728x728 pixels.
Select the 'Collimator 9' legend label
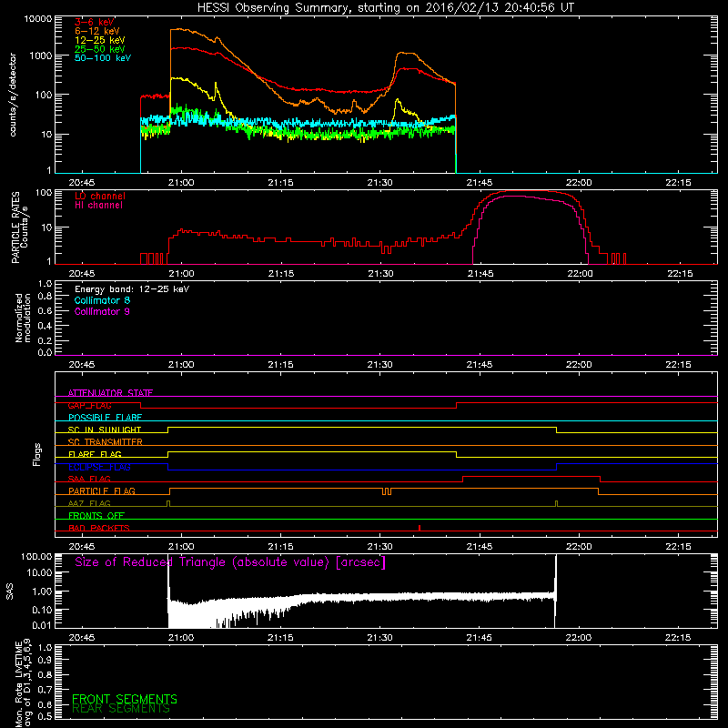102,311
